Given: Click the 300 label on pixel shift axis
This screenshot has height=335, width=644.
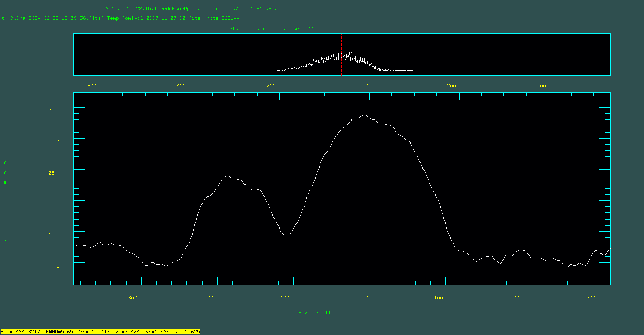Looking at the screenshot, I should pyautogui.click(x=591, y=298).
